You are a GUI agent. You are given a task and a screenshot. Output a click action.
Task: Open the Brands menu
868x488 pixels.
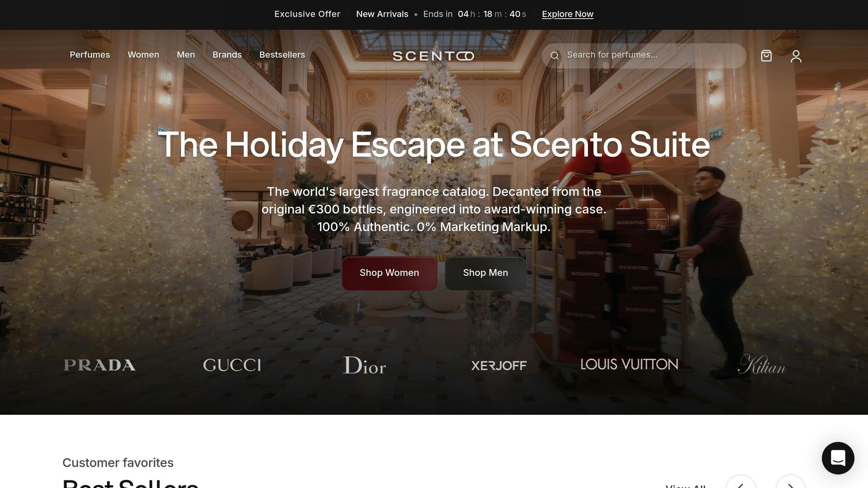(x=227, y=55)
